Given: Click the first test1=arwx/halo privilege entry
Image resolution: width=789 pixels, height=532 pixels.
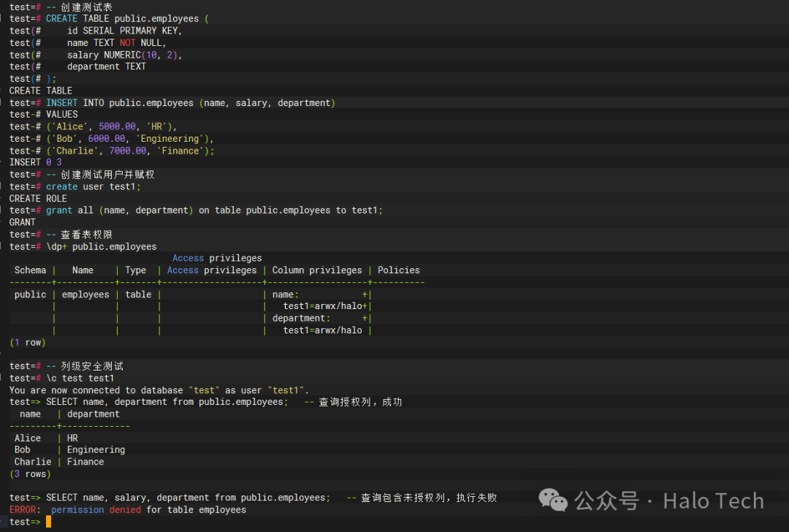Looking at the screenshot, I should coord(323,306).
